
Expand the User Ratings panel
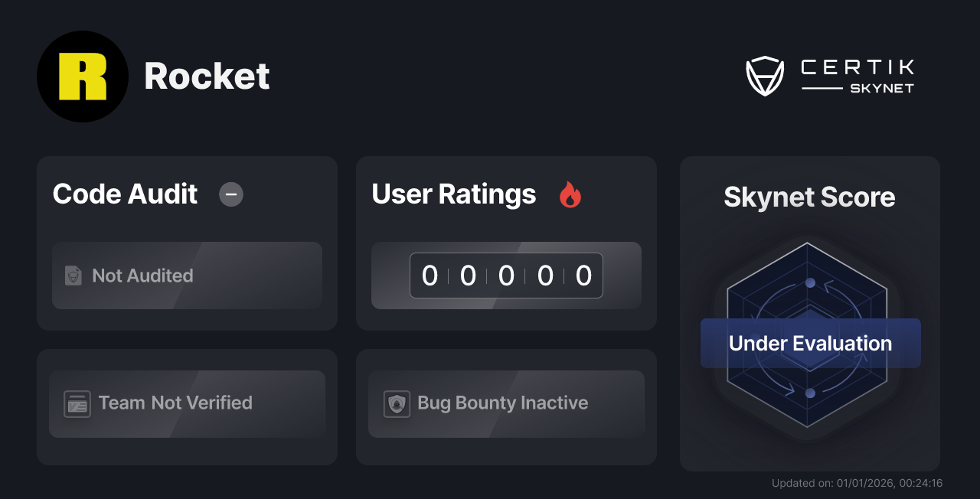506,243
